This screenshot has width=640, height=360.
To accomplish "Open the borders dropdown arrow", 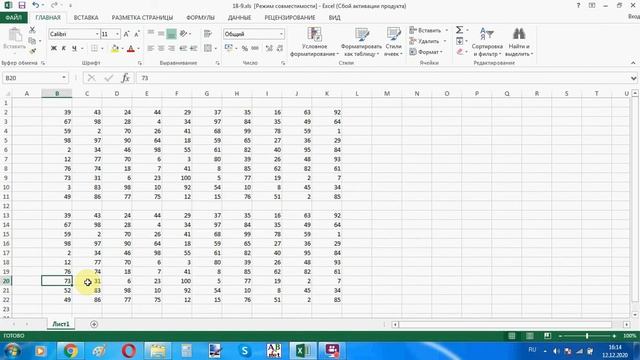I will [102, 48].
